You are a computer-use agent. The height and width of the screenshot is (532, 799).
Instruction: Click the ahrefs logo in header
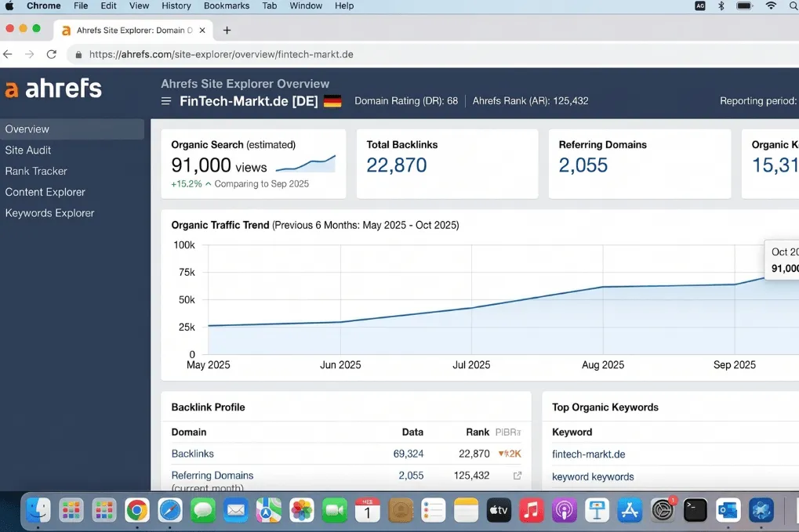coord(53,89)
